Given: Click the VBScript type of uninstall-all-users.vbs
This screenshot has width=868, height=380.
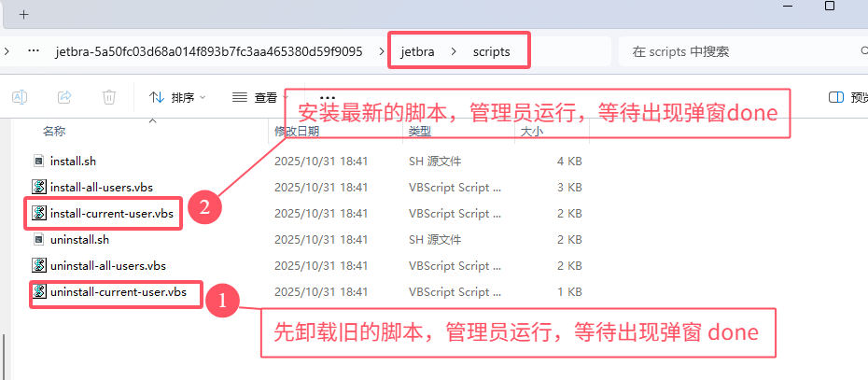Looking at the screenshot, I should point(455,265).
